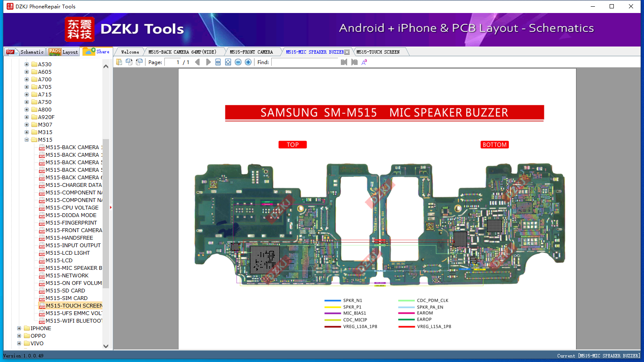The height and width of the screenshot is (362, 644).
Task: Zoom out with the minus icon
Action: click(x=238, y=62)
